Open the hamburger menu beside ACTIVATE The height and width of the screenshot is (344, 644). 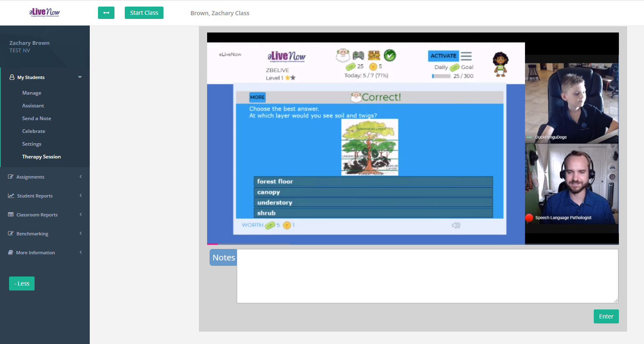[466, 56]
